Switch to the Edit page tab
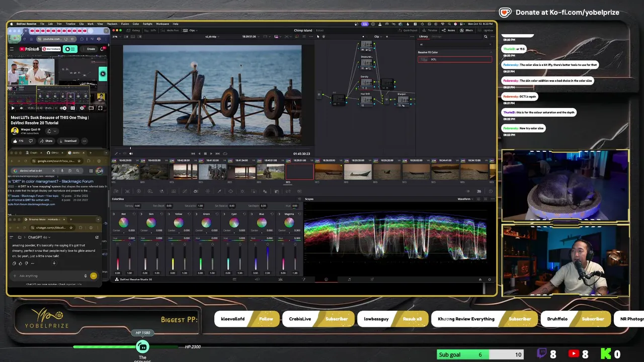Screen dimensions: 644x362 click(x=281, y=280)
